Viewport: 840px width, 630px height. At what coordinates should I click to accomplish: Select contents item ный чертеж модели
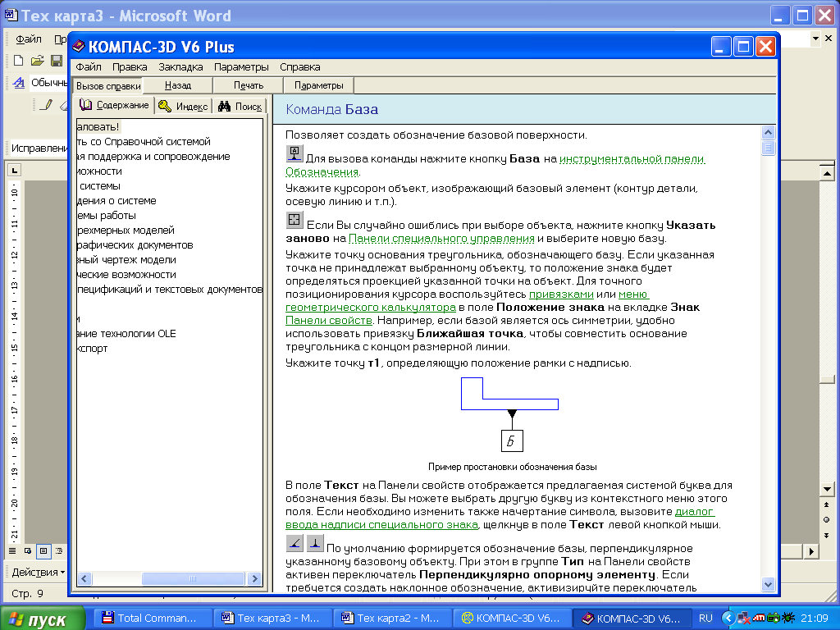pyautogui.click(x=126, y=260)
